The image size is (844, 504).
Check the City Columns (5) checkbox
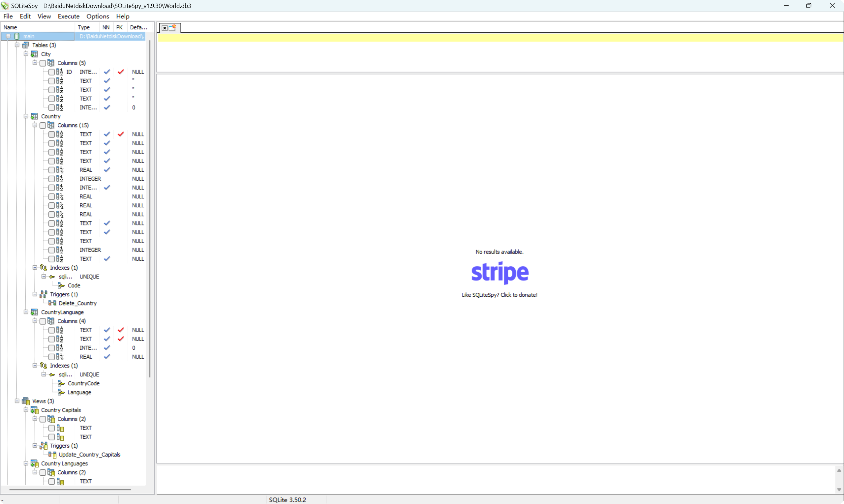click(x=43, y=63)
